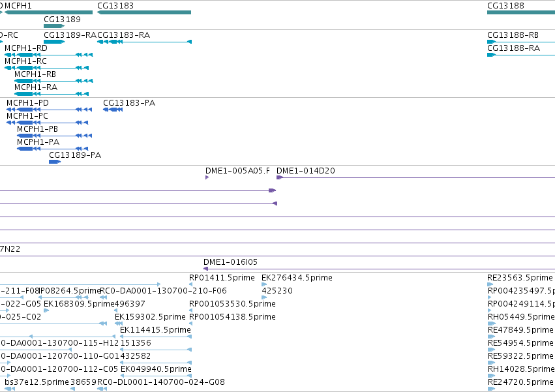Select the teal CG13188 gene bar
Image resolution: width=555 pixels, height=392 pixels.
click(521, 12)
